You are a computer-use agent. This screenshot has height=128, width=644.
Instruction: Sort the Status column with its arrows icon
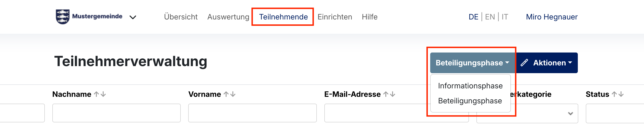coord(617,94)
